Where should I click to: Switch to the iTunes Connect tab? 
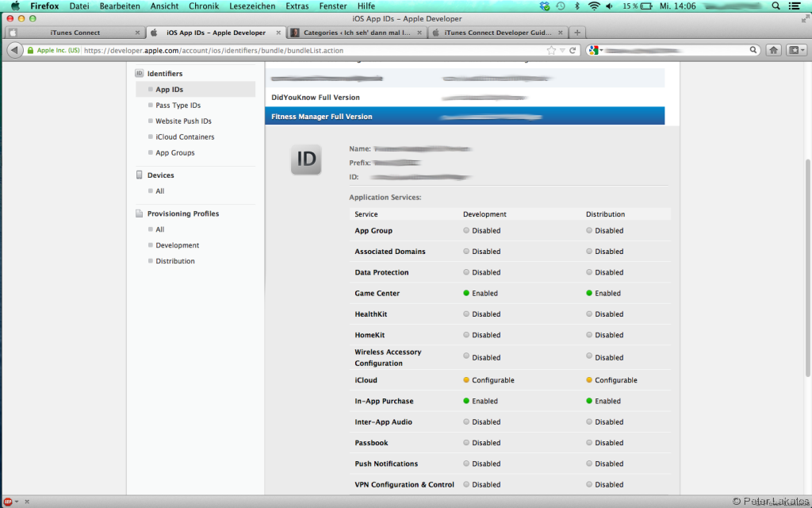tap(75, 32)
